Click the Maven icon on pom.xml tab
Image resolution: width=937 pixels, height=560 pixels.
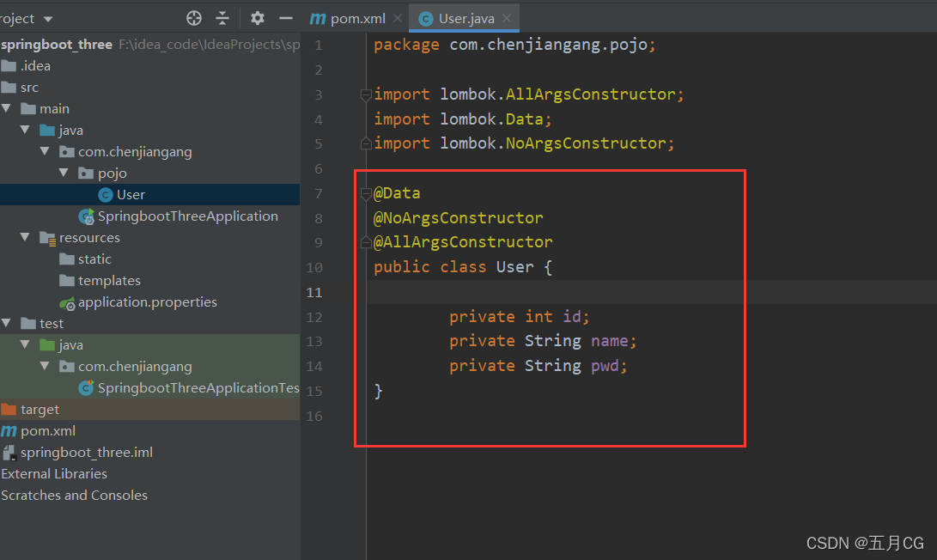click(318, 19)
